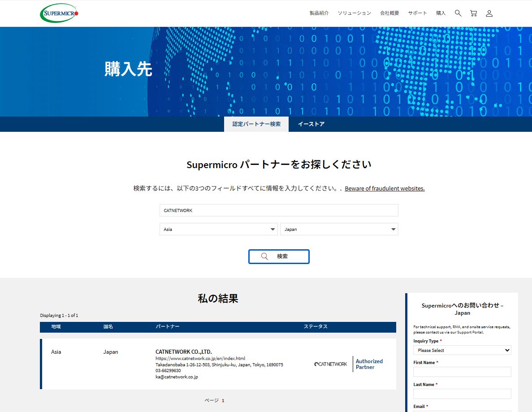This screenshot has height=412, width=532.
Task: Switch to the イーストア tab
Action: (x=311, y=124)
